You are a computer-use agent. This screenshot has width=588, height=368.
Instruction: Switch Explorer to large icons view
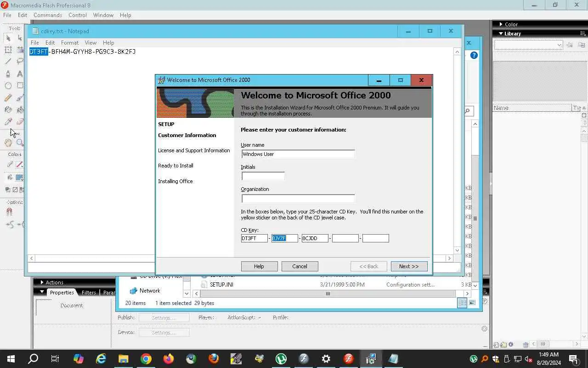coord(472,303)
